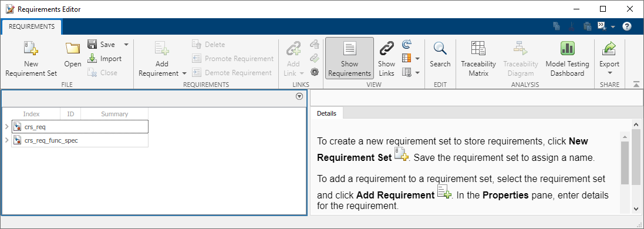
Task: Open the columns dropdown arrow
Action: pyautogui.click(x=418, y=58)
